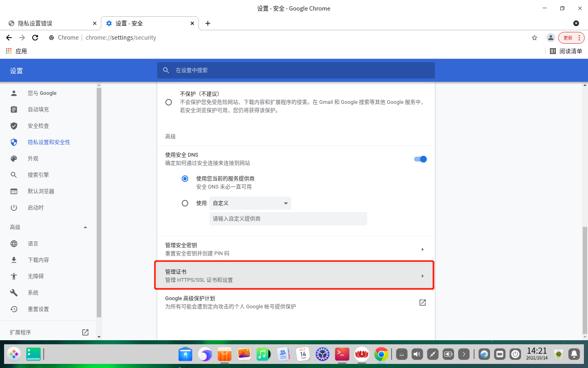
Task: Focus the 在设置中搜索 search field
Action: [x=296, y=70]
